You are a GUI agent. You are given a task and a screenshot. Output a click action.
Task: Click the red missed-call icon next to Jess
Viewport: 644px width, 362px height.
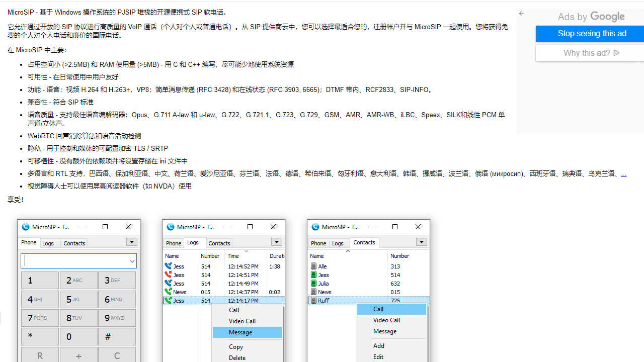pyautogui.click(x=168, y=275)
